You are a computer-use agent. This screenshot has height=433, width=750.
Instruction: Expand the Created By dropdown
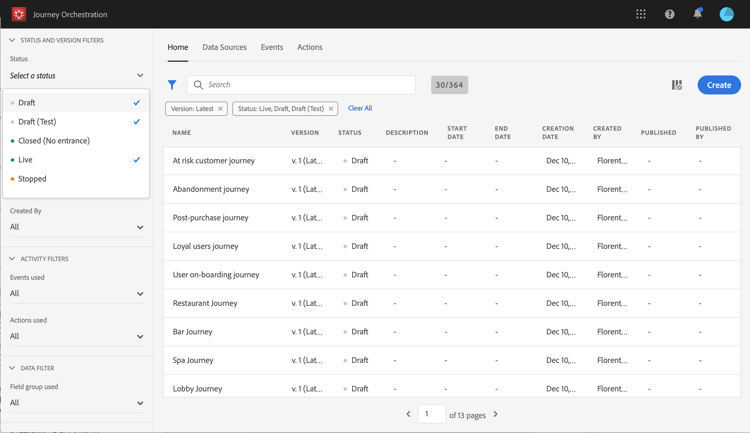(76, 227)
